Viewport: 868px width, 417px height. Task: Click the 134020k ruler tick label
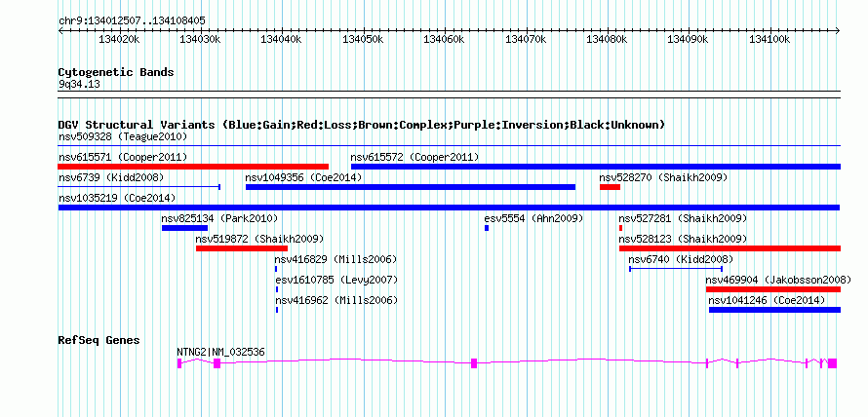tap(119, 39)
